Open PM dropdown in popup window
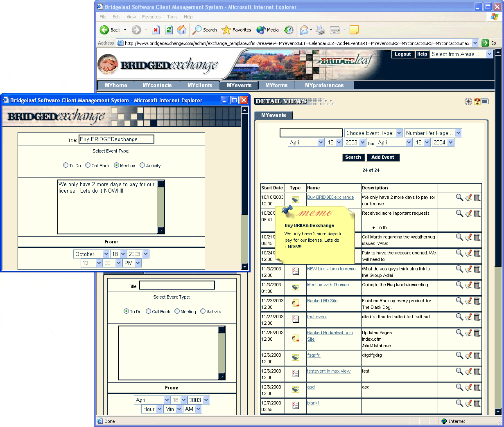 132,263
